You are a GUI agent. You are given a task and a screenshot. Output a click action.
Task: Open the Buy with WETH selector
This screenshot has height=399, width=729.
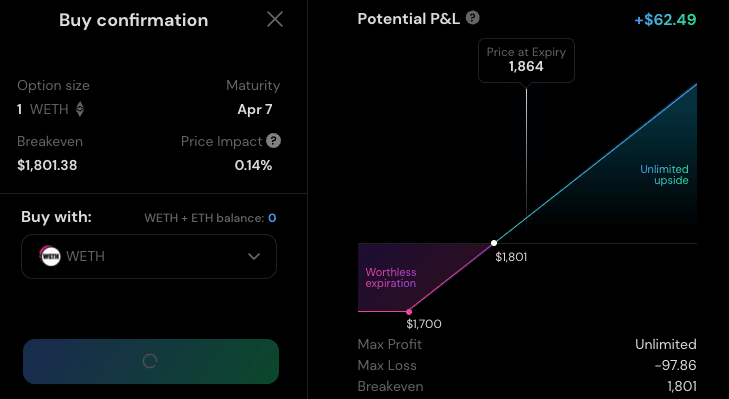[149, 256]
